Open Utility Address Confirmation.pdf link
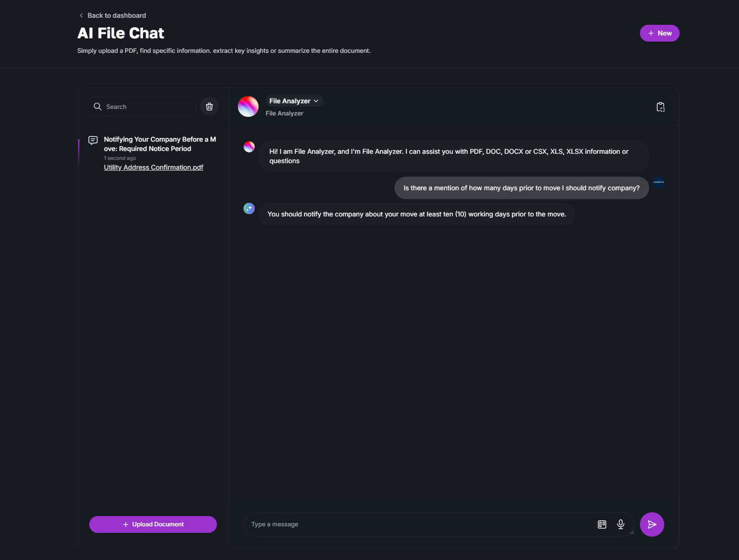The height and width of the screenshot is (560, 739). point(153,167)
